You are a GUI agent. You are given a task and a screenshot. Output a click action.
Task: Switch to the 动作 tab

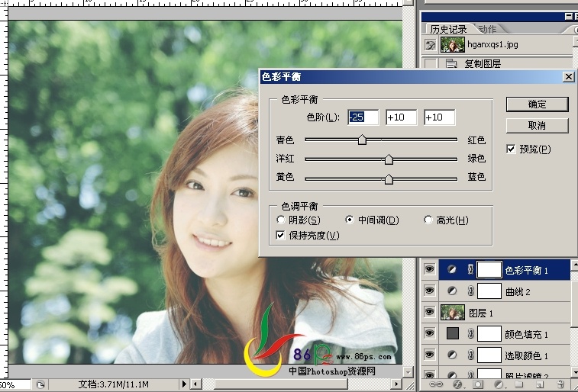487,29
